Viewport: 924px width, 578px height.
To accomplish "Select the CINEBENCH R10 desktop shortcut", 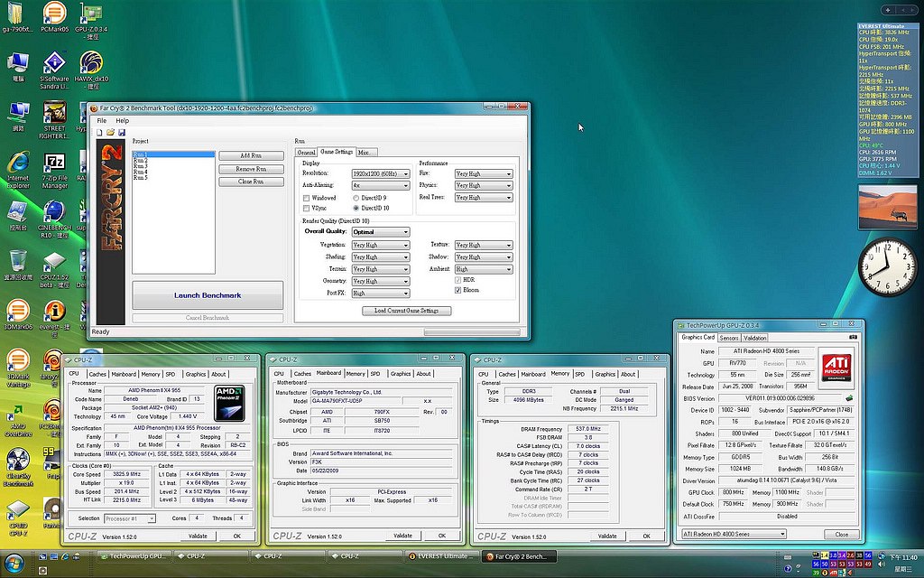I will point(54,219).
